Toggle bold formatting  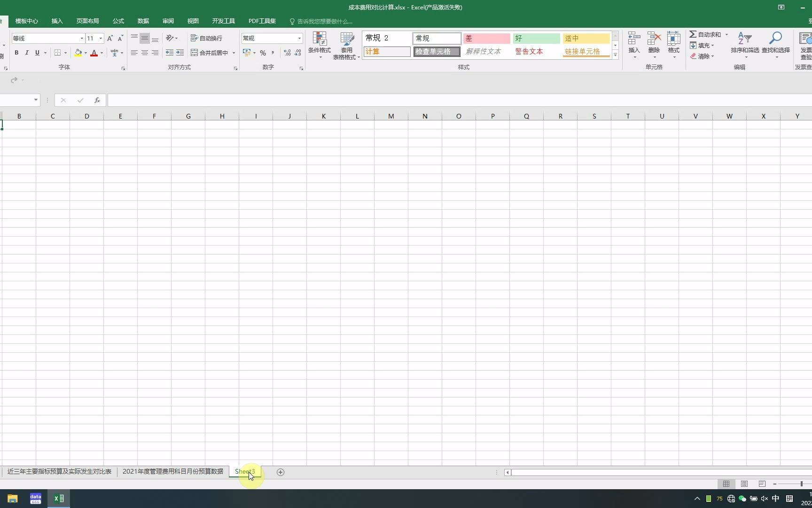tap(16, 53)
